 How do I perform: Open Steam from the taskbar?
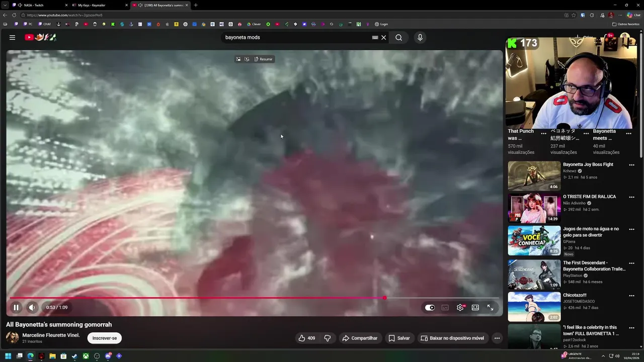pyautogui.click(x=74, y=356)
